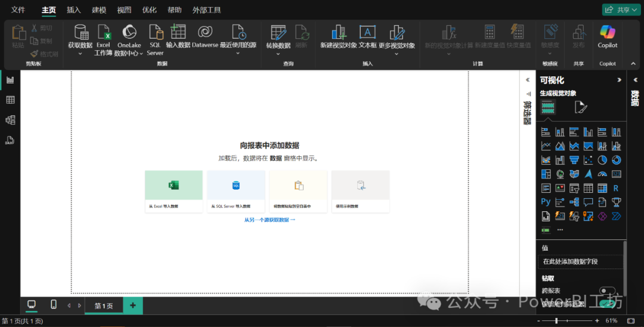The width and height of the screenshot is (644, 327).
Task: Select the KPI visual
Action: tap(560, 188)
